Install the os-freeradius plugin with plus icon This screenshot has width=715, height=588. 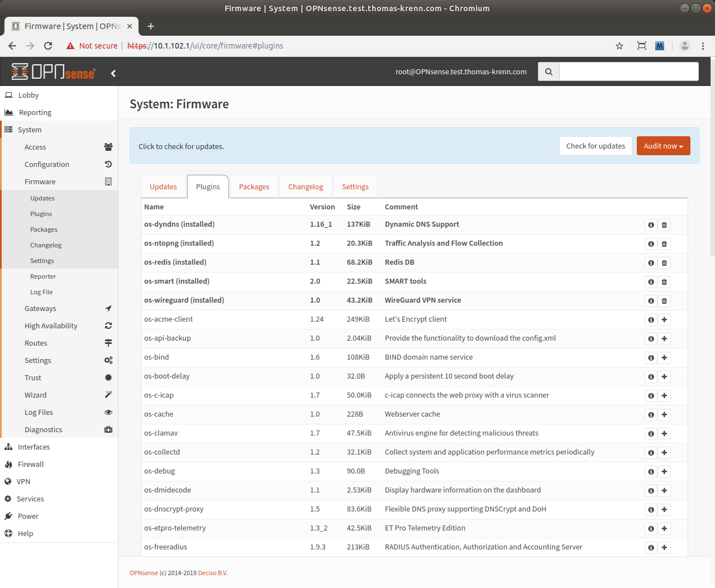664,548
